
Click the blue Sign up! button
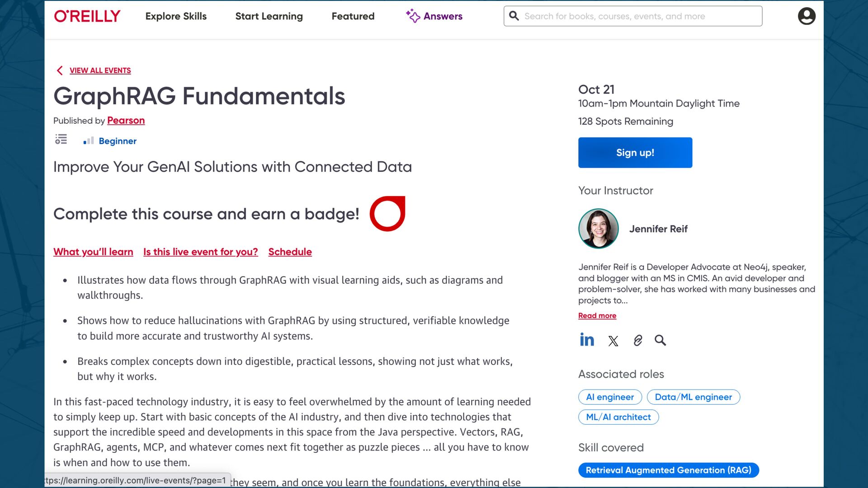point(635,153)
